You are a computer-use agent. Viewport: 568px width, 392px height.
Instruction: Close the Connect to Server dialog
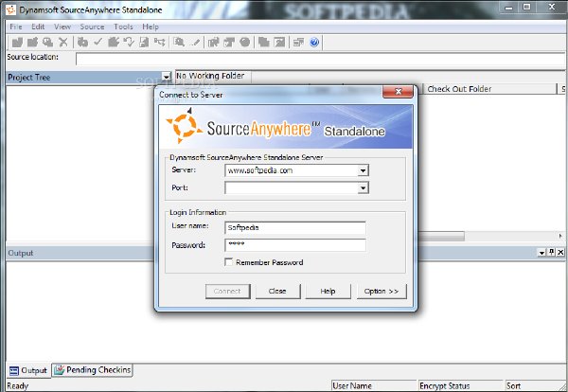click(x=398, y=91)
